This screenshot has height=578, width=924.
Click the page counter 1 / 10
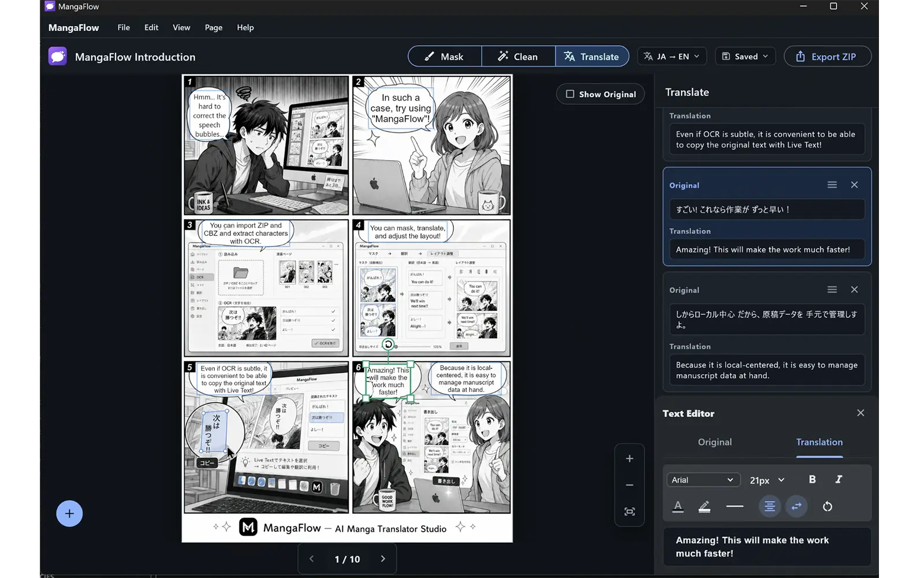pos(347,559)
